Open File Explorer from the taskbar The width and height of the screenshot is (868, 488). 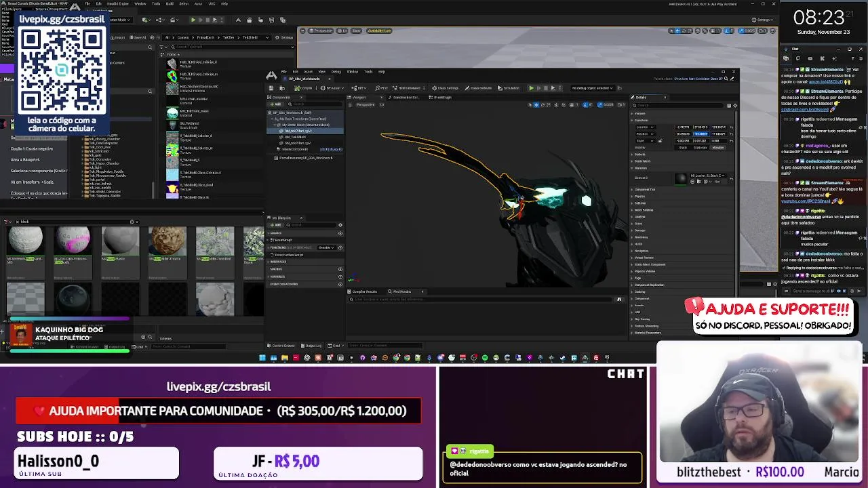(285, 358)
